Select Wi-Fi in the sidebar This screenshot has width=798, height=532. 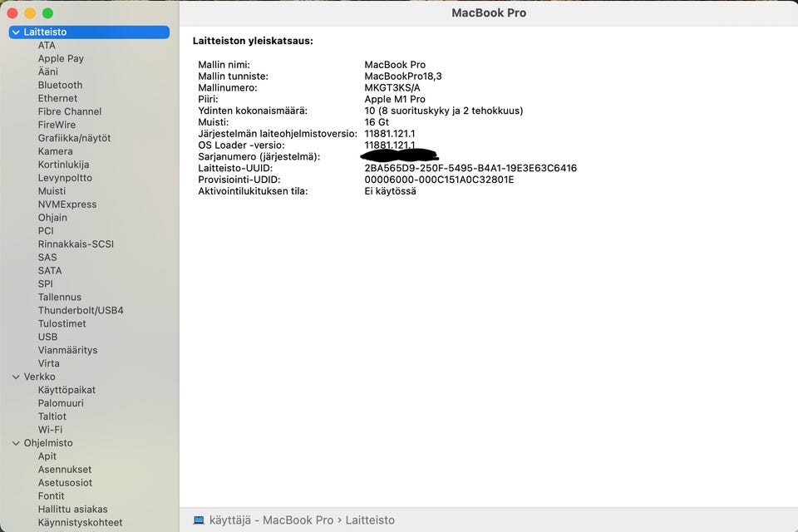coord(50,430)
